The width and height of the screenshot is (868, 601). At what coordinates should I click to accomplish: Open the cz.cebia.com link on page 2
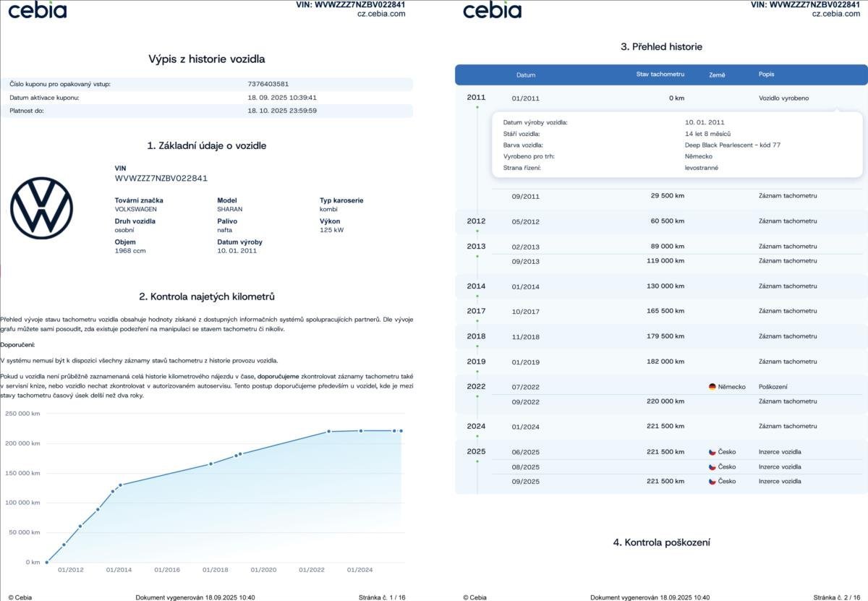coord(836,14)
